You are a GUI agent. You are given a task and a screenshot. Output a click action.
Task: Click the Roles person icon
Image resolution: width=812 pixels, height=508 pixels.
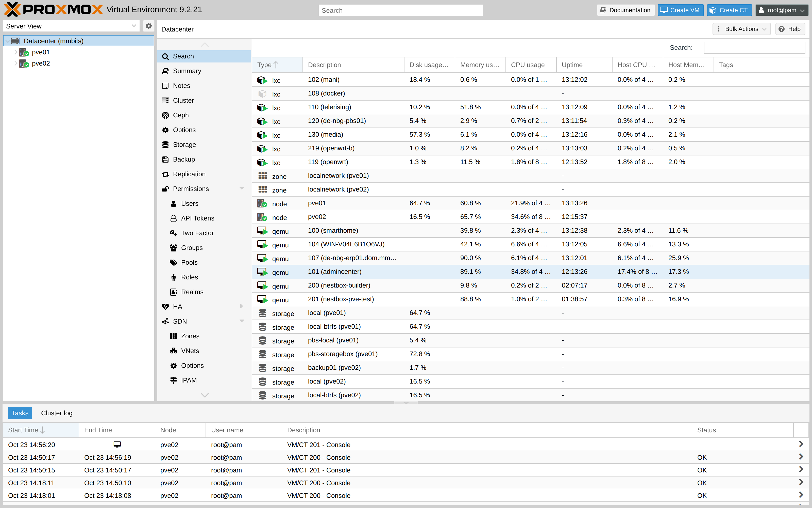coord(174,277)
